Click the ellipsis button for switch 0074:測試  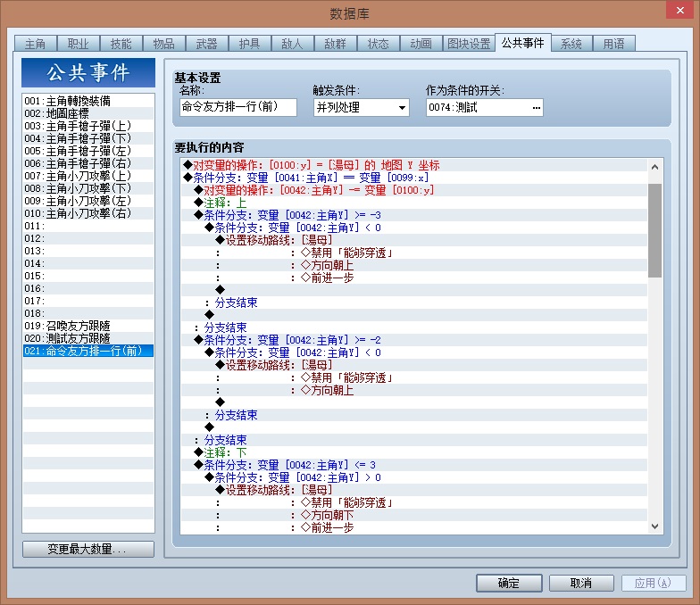[x=536, y=107]
